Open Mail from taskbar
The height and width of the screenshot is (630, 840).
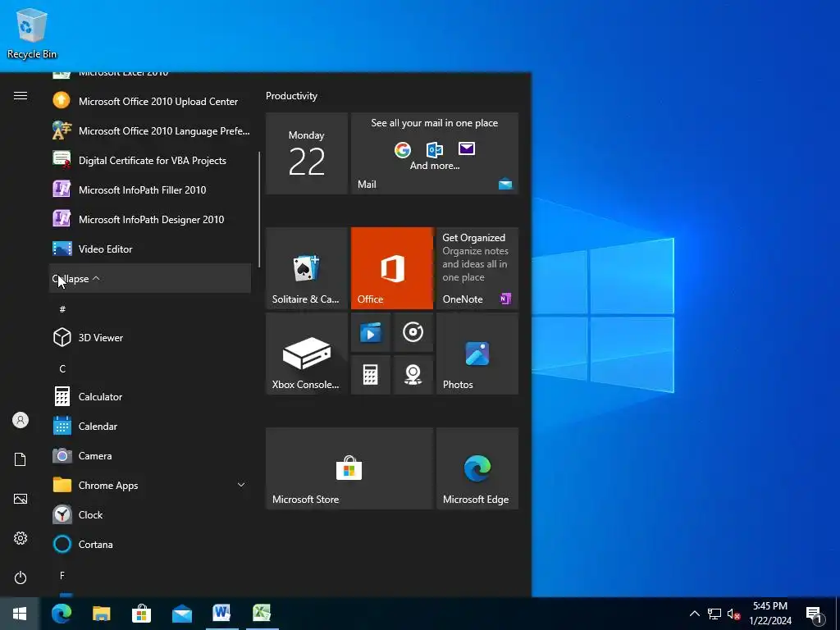click(x=181, y=614)
